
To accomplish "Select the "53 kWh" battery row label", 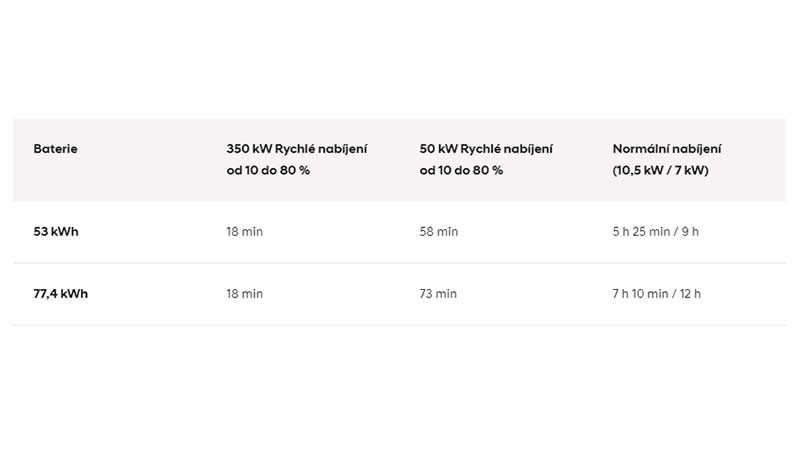I will pos(56,232).
